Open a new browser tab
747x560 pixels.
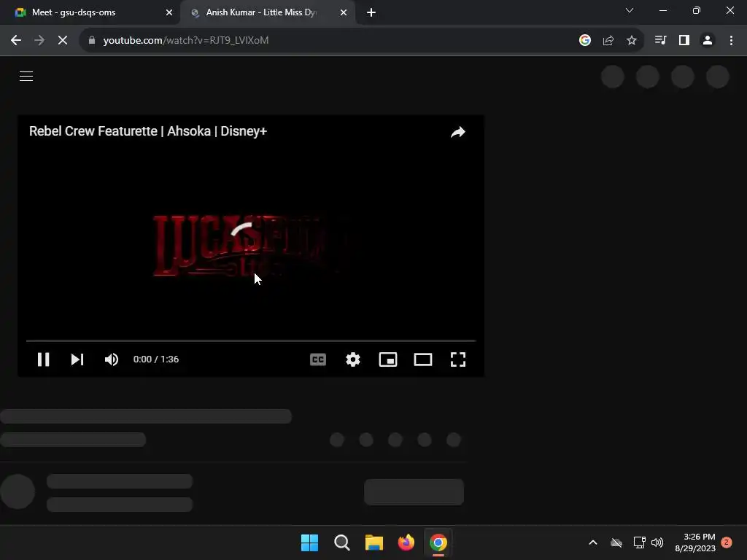tap(371, 13)
